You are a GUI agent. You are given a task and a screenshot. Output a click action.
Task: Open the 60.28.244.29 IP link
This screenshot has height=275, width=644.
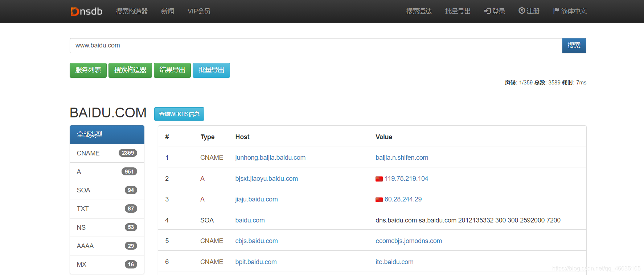(403, 199)
